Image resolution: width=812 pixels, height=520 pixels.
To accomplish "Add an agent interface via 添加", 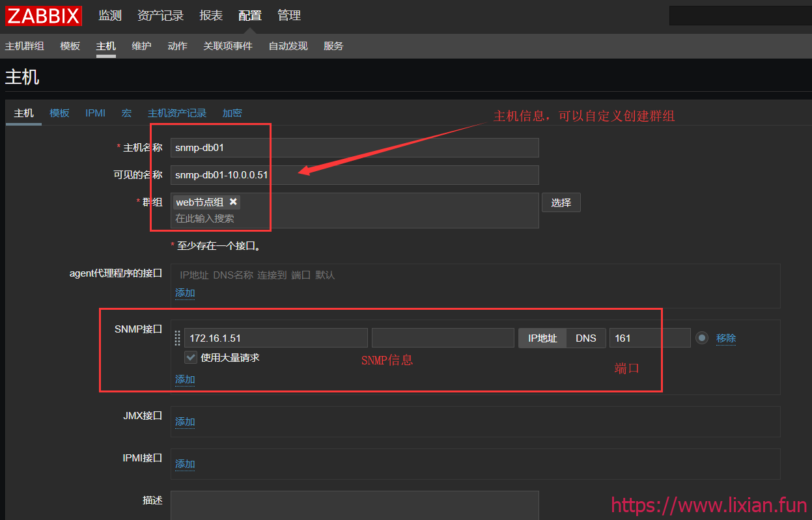I will pyautogui.click(x=185, y=293).
